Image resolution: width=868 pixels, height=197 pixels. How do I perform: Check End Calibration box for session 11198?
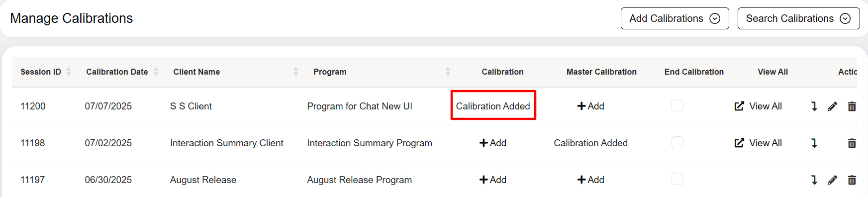(x=677, y=142)
